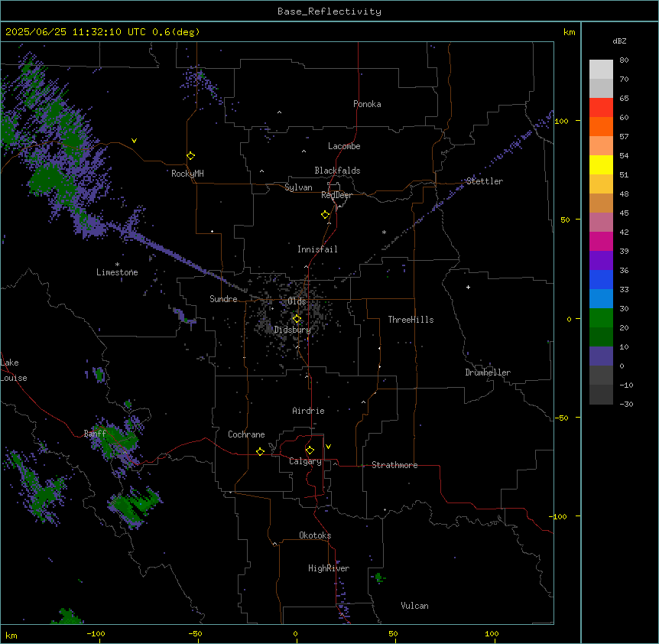659x644 pixels.
Task: Click the Vulcan city label
Action: [x=414, y=606]
